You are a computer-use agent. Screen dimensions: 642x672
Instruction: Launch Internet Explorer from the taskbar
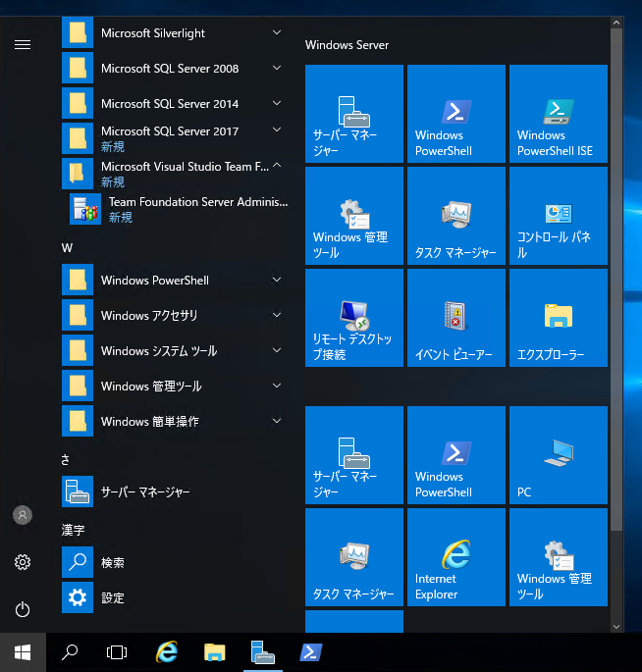click(167, 652)
